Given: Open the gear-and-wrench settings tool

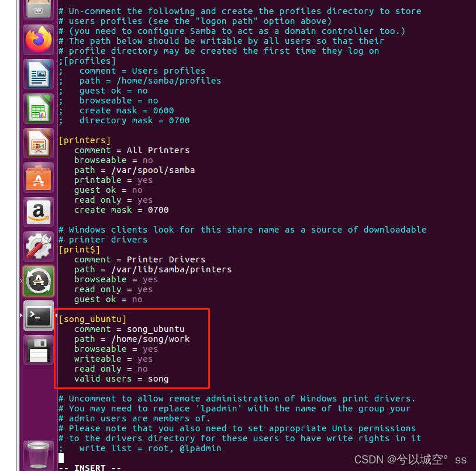Looking at the screenshot, I should coord(37,246).
